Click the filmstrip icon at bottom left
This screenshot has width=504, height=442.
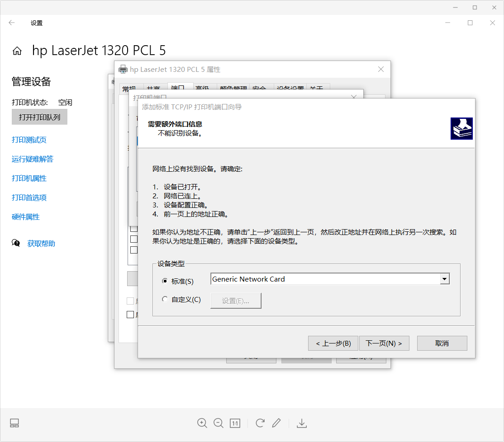point(14,423)
